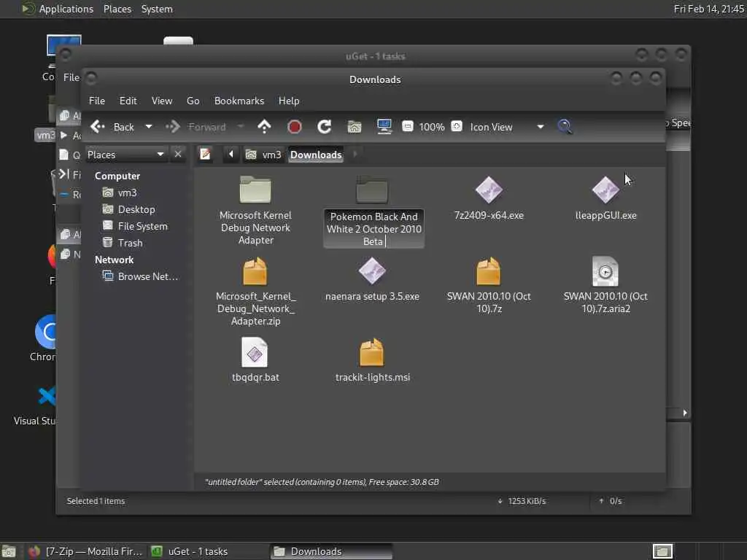747x560 pixels.
Task: Click the workspace switcher in bottom panel
Action: 662,551
